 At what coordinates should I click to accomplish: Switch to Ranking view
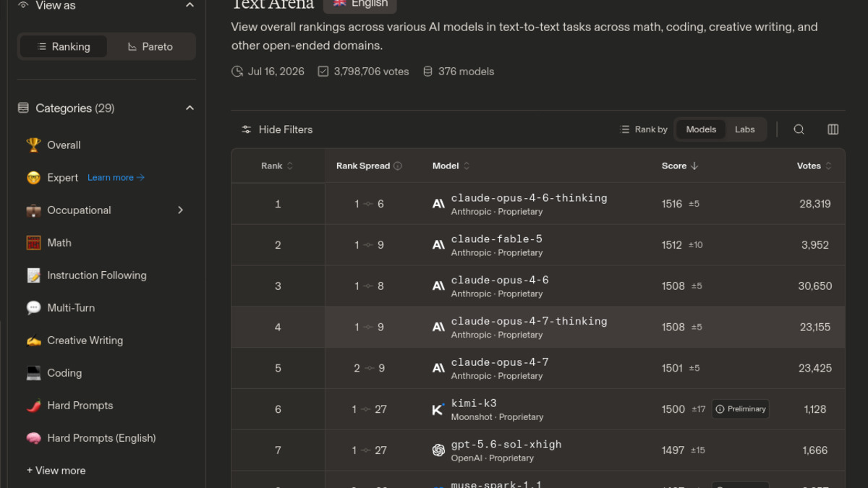click(64, 46)
